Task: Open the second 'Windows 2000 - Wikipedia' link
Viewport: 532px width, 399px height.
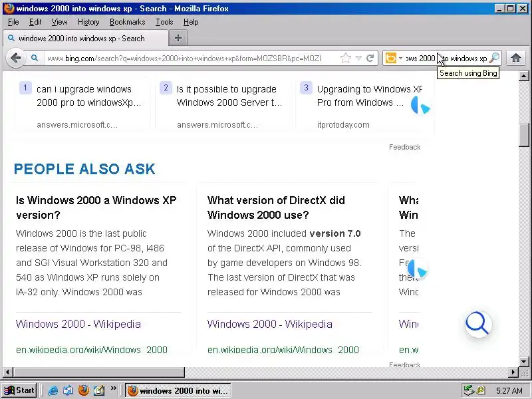Action: 270,324
